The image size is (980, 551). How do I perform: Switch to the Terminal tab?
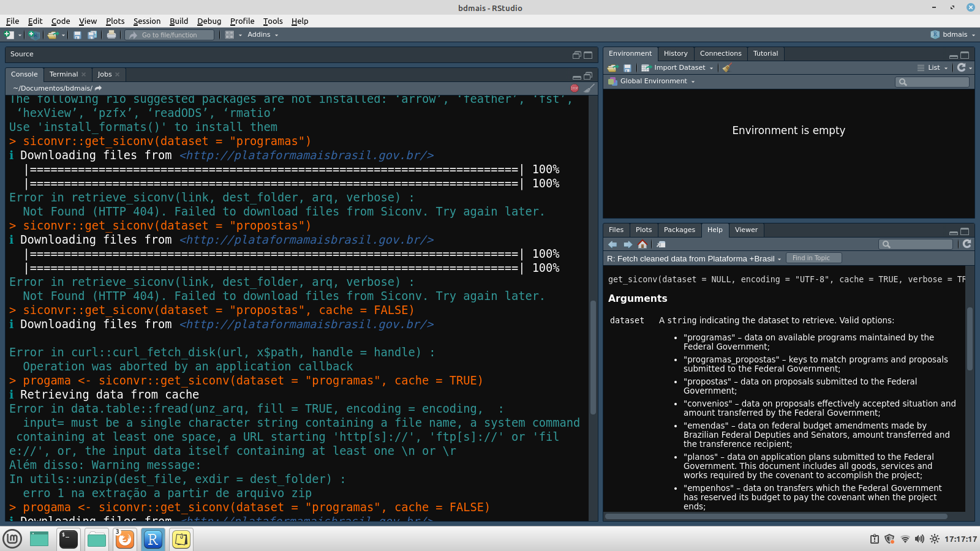pos(64,74)
